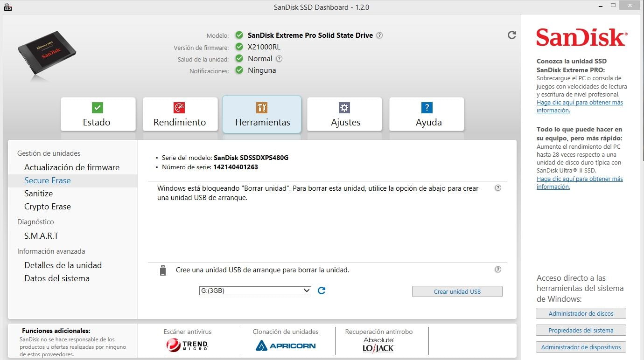Click Crear unidad USB button
The width and height of the screenshot is (644, 360).
[x=457, y=291]
